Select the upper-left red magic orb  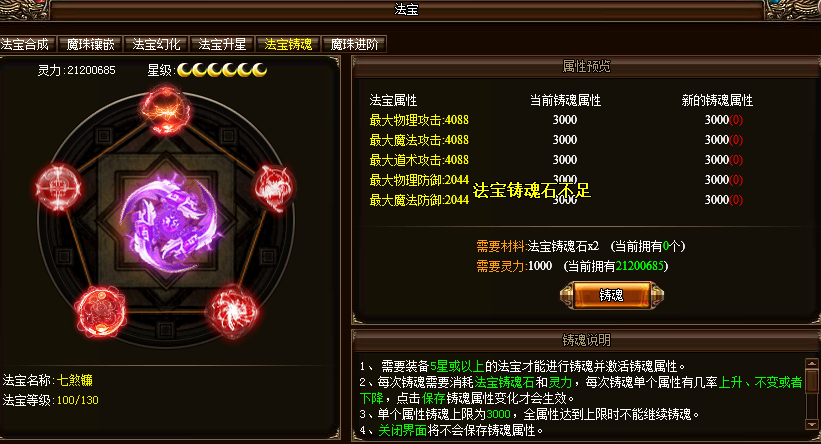[x=58, y=187]
